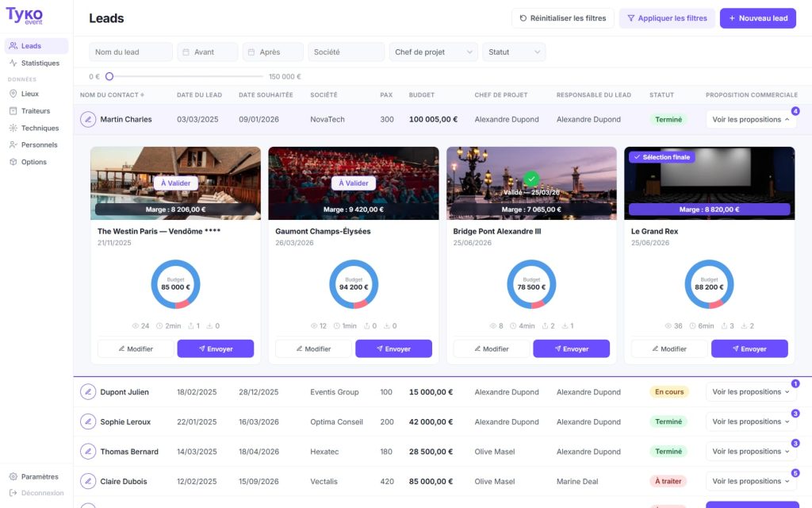Go to Personnels in the sidebar
The height and width of the screenshot is (508, 812).
pos(36,144)
